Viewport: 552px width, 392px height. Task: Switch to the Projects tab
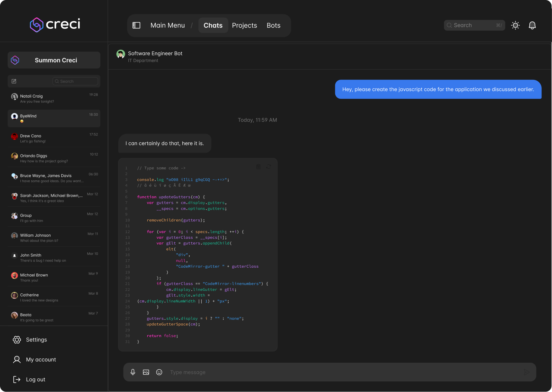coord(244,25)
